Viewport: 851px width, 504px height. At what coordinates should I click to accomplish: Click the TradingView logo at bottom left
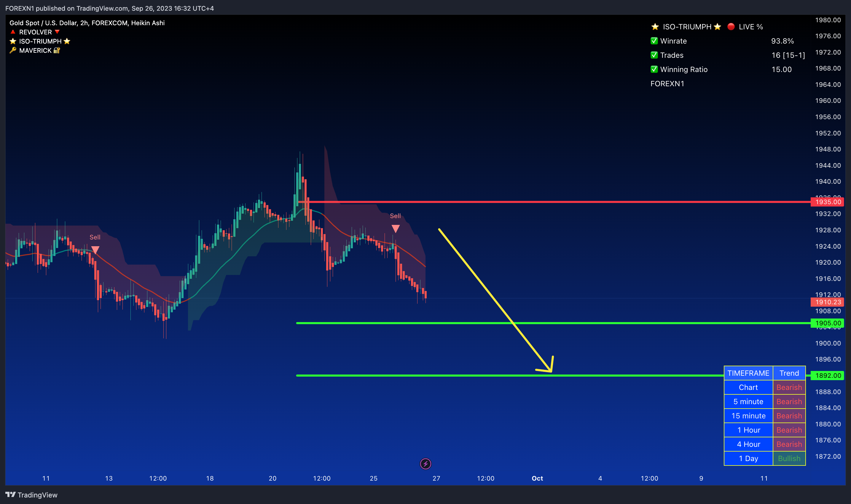[x=31, y=495]
